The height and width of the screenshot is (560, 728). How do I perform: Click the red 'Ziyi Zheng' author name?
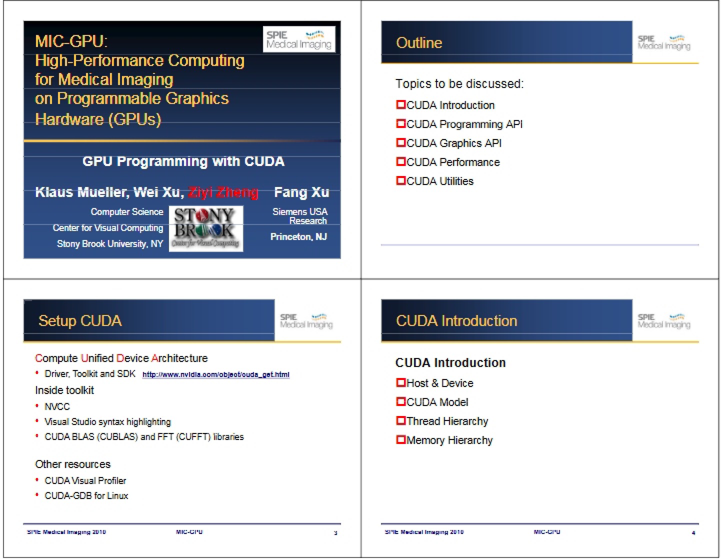click(x=223, y=192)
